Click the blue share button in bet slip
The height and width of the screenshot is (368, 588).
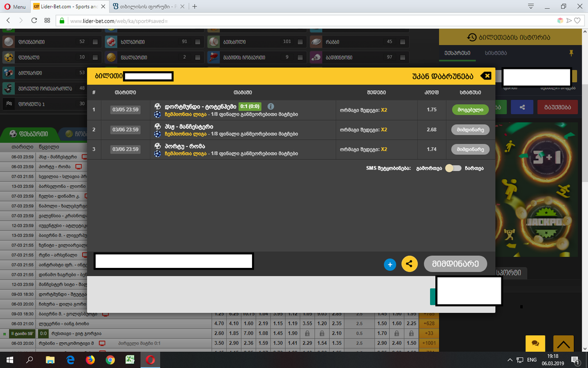pyautogui.click(x=522, y=107)
